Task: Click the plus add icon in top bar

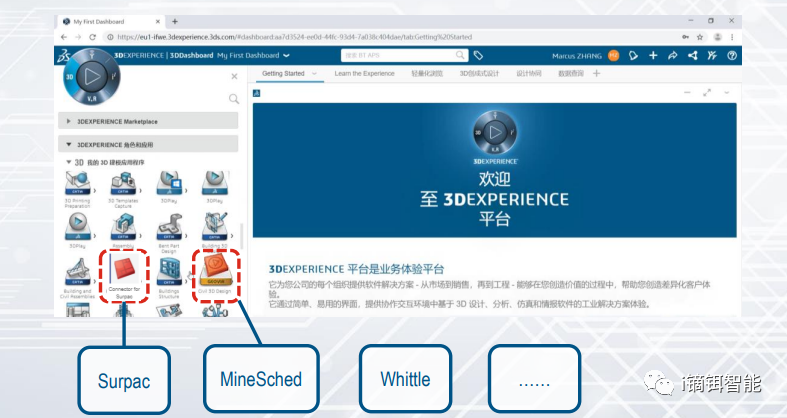Action: pyautogui.click(x=653, y=55)
